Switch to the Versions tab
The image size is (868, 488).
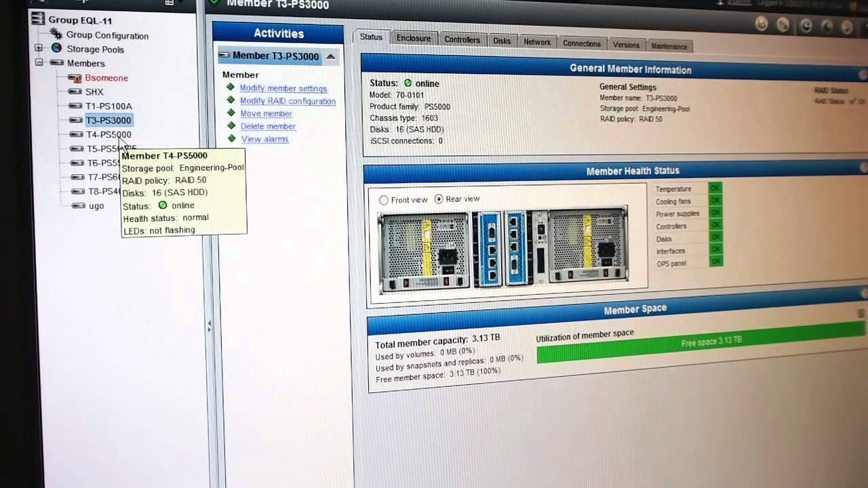pyautogui.click(x=626, y=45)
